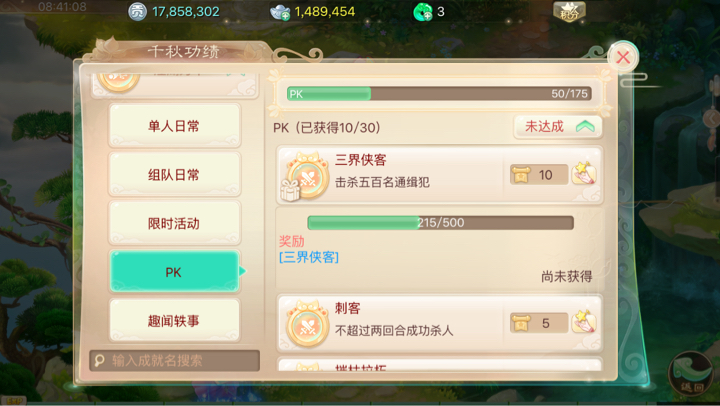Select the 趣闻轶事 category
This screenshot has height=406, width=720.
click(174, 321)
